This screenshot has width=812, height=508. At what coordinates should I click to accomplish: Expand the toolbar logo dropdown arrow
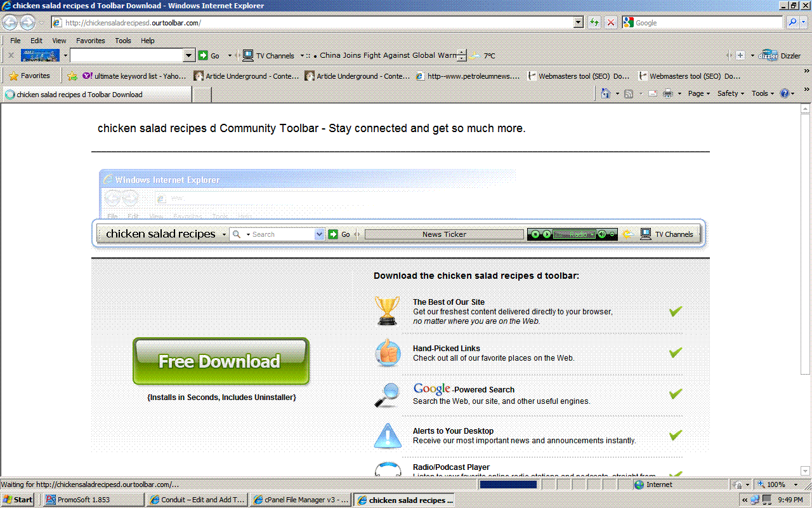tap(65, 56)
